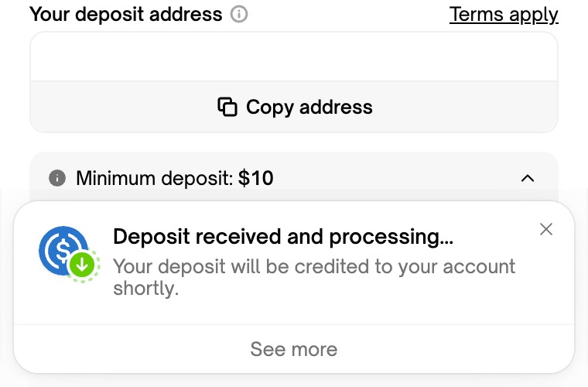Click the copy icon (overlapping squares)
Screen dimensions: 588x387
click(227, 107)
